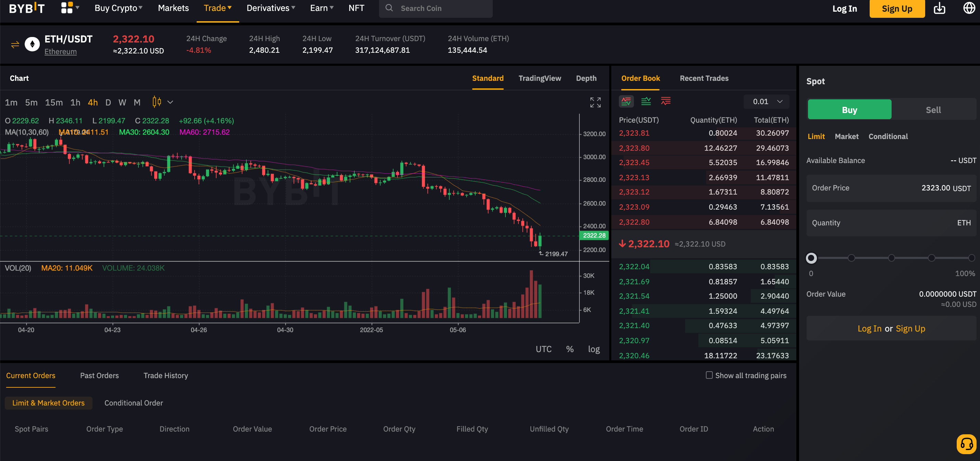Image resolution: width=980 pixels, height=461 pixels.
Task: Show sell orders only in order book
Action: coord(666,101)
